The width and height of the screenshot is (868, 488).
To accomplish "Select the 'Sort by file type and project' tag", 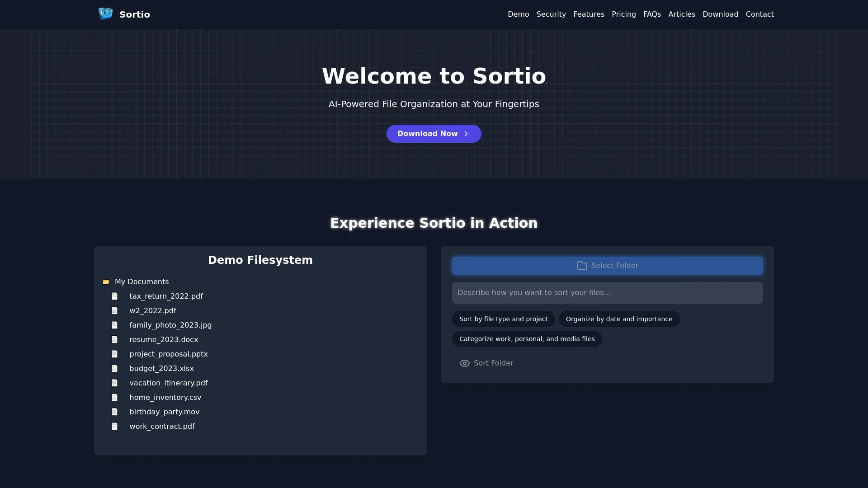I will point(503,319).
